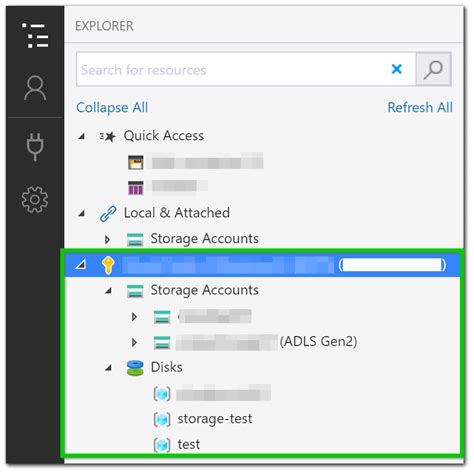
Task: Click the Search for resources field
Action: click(x=246, y=69)
